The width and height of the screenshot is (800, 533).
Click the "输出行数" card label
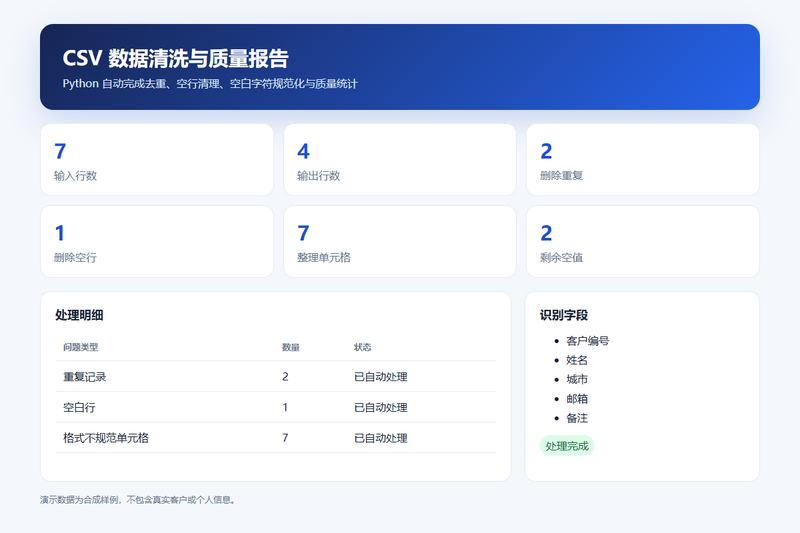pyautogui.click(x=319, y=176)
